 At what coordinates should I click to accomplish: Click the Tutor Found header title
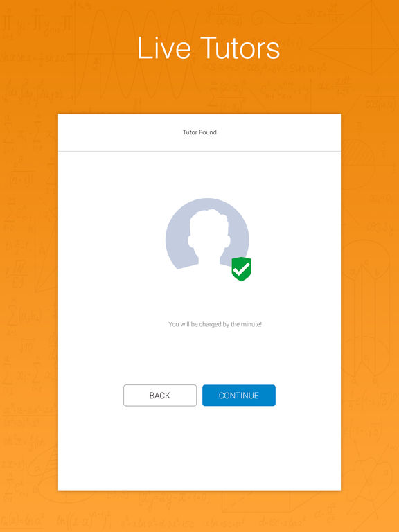(x=199, y=132)
